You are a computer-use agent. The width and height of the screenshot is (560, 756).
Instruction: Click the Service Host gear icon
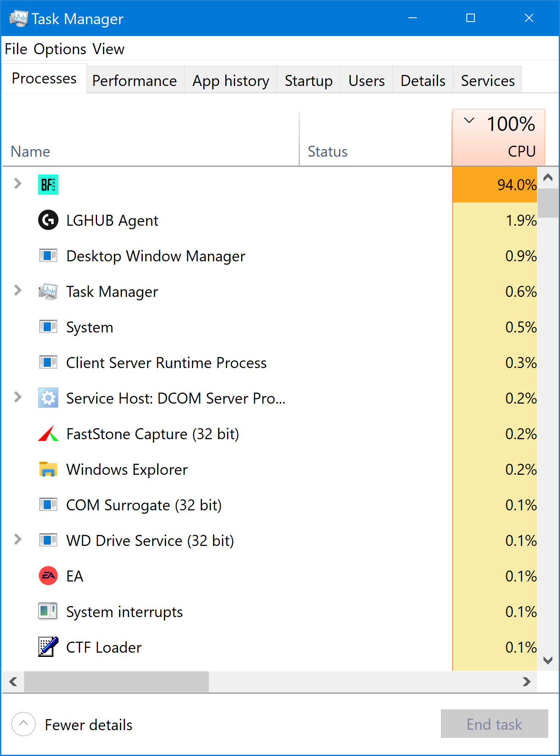[x=48, y=398]
